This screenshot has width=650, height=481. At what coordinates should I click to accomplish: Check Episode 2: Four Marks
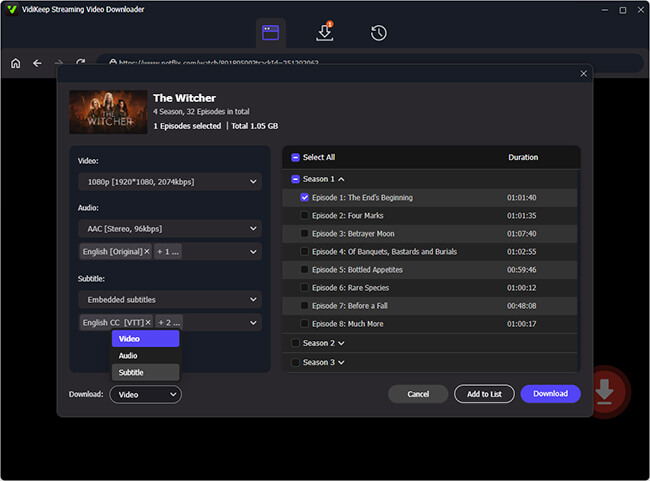coord(304,215)
